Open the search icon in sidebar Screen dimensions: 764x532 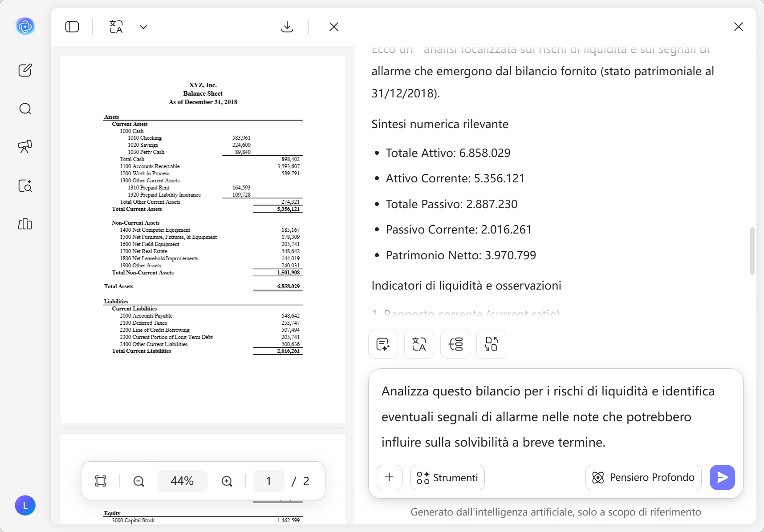click(25, 109)
